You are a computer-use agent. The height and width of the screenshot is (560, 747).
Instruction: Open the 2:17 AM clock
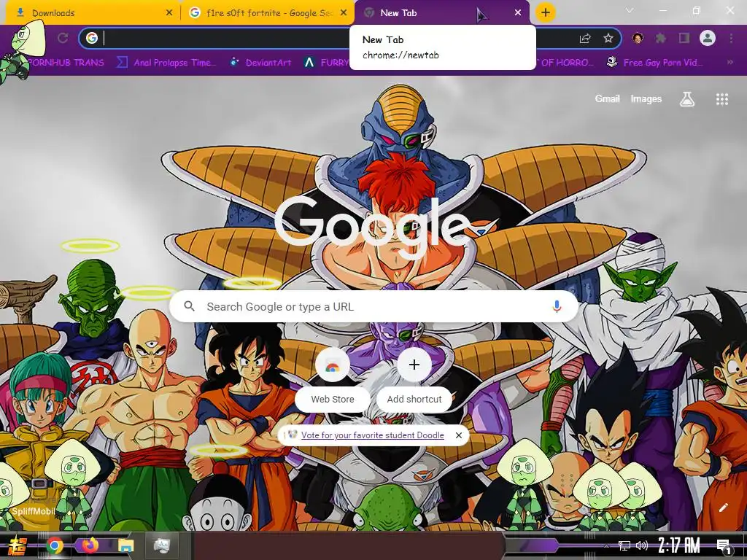[679, 545]
